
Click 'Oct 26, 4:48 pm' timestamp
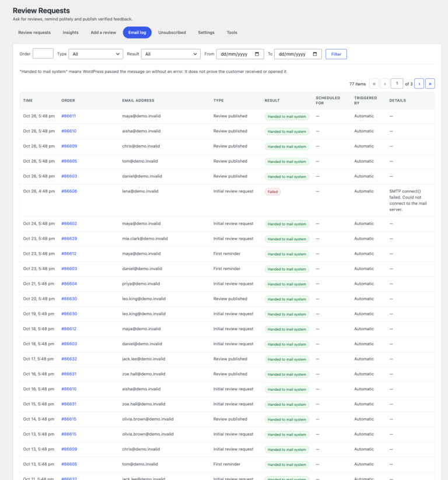pyautogui.click(x=39, y=191)
